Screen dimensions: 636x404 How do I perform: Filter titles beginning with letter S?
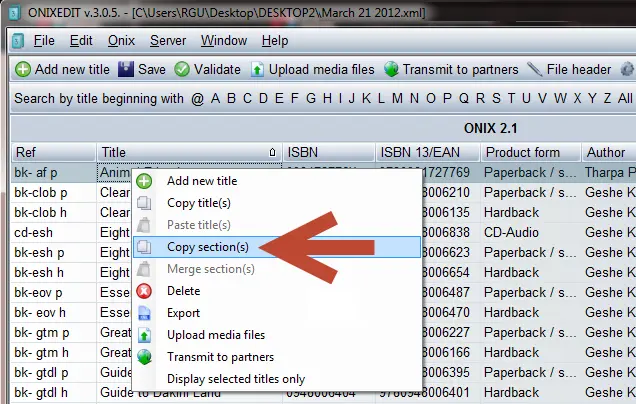(496, 99)
